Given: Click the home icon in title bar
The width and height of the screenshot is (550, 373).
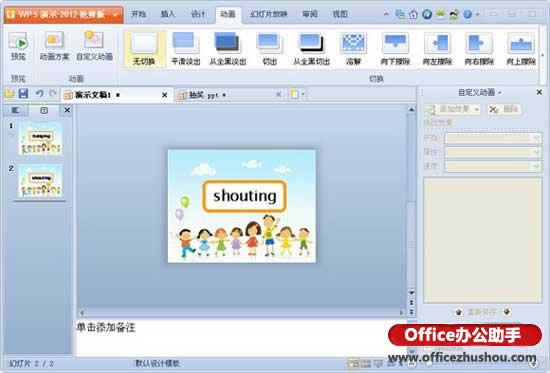Looking at the screenshot, I should tap(414, 14).
